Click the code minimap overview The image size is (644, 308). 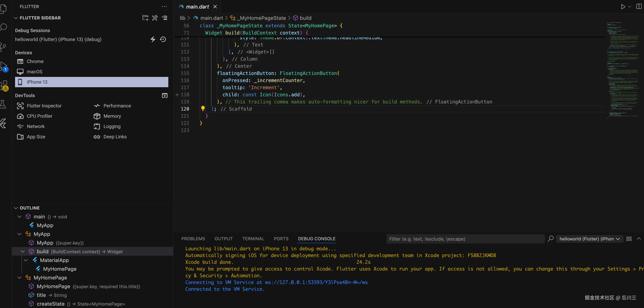(622, 70)
